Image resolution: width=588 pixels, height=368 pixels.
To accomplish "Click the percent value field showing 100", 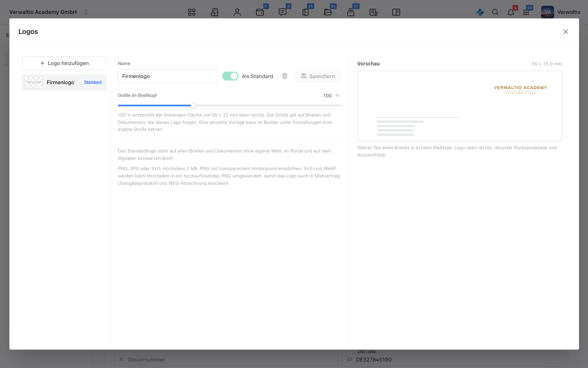I will click(327, 96).
